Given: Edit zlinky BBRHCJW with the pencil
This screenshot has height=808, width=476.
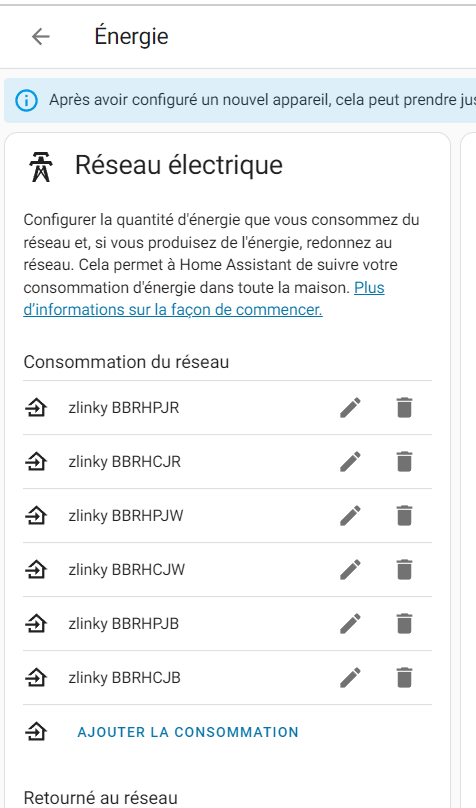Looking at the screenshot, I should point(350,569).
